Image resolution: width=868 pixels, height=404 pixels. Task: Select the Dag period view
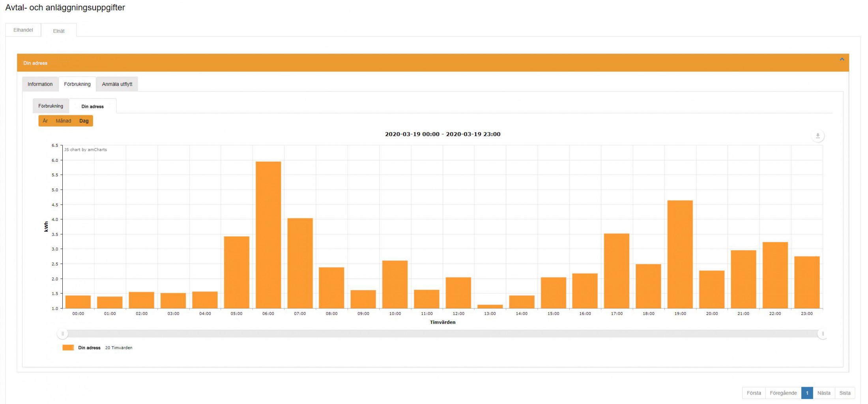(x=84, y=121)
